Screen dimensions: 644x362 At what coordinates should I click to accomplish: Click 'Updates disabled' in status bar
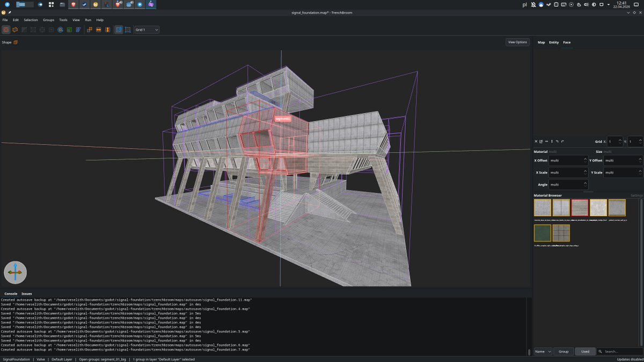pos(629,359)
